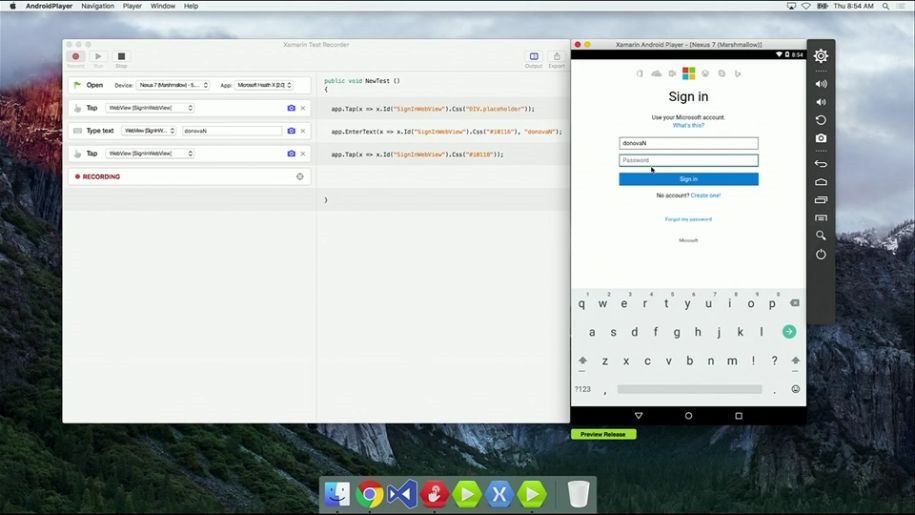The image size is (915, 515).
Task: Expand the WebView dropdown in Type text step
Action: pyautogui.click(x=149, y=131)
